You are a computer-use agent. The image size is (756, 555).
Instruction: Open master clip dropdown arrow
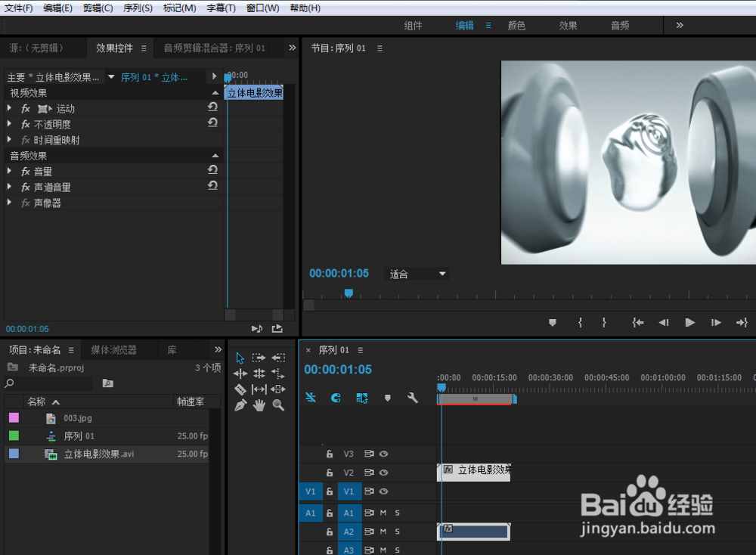coord(111,76)
